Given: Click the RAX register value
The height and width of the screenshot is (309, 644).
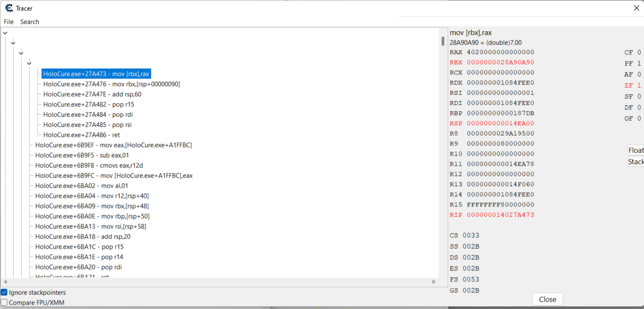Looking at the screenshot, I should [x=500, y=52].
